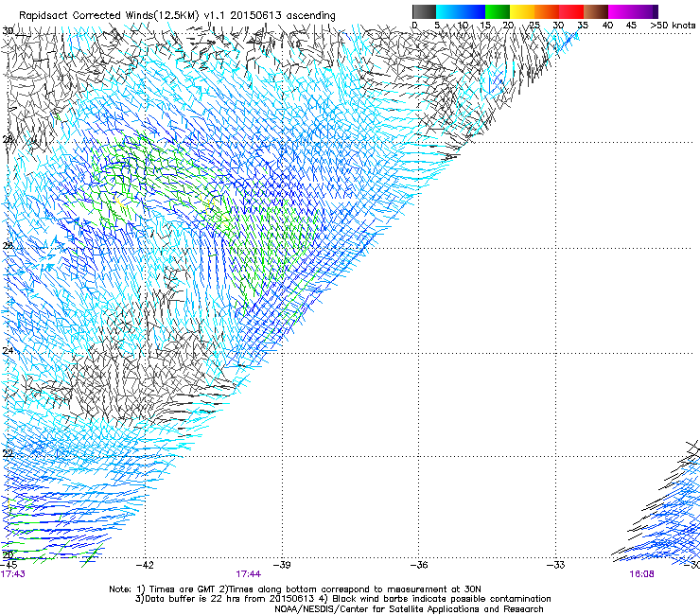Viewport: 700px width, 615px height.
Task: Click the 30 latitude axis label
Action: coord(8,30)
